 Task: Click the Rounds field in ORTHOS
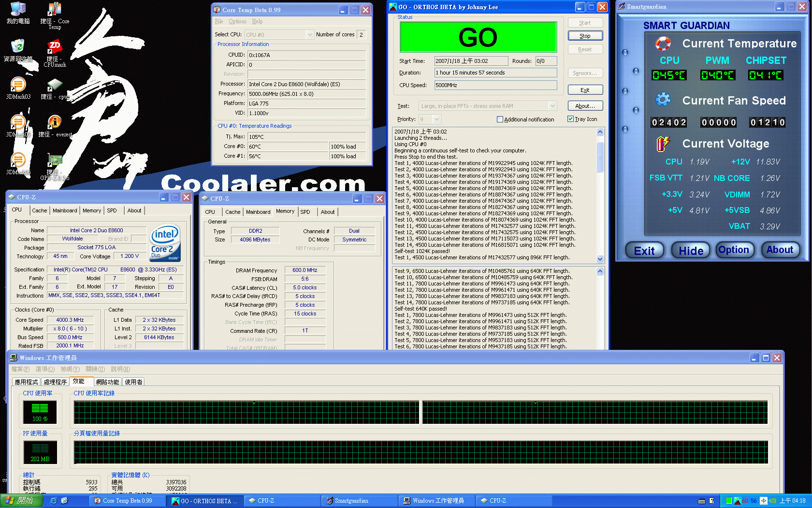click(546, 61)
